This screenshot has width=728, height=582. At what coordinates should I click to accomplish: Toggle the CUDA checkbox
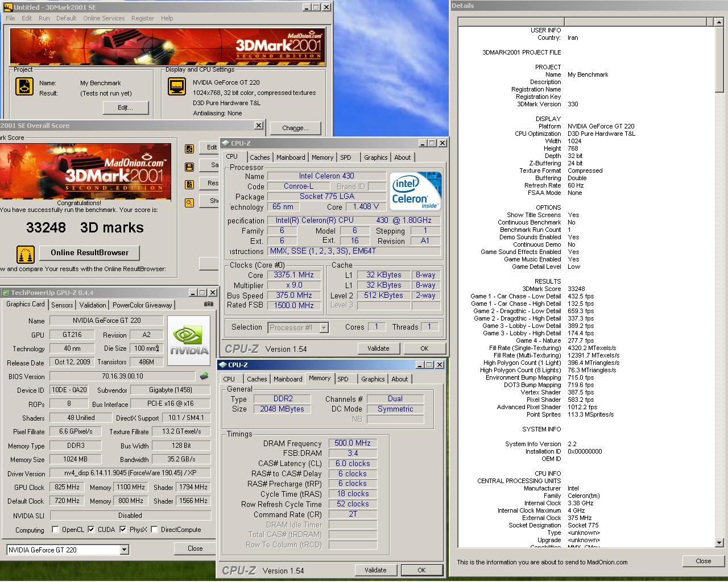[91, 530]
